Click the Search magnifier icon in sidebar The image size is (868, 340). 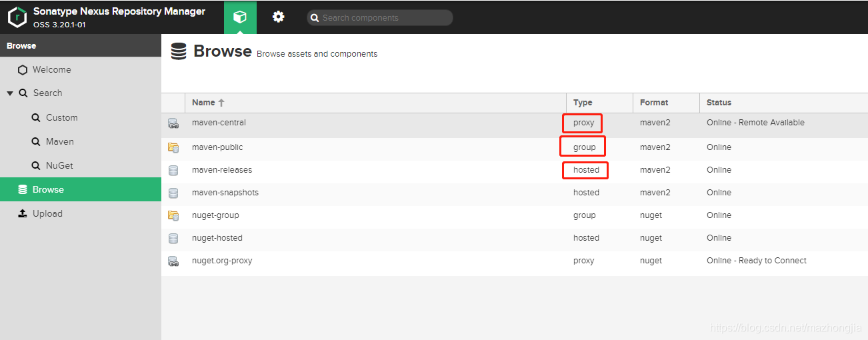[x=23, y=93]
